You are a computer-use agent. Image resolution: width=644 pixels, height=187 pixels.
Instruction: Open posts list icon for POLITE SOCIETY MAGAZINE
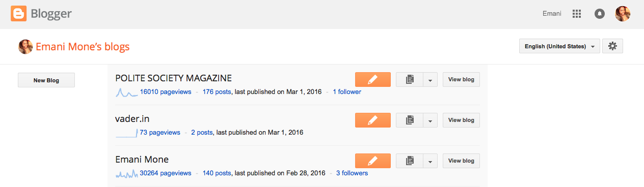tap(410, 80)
